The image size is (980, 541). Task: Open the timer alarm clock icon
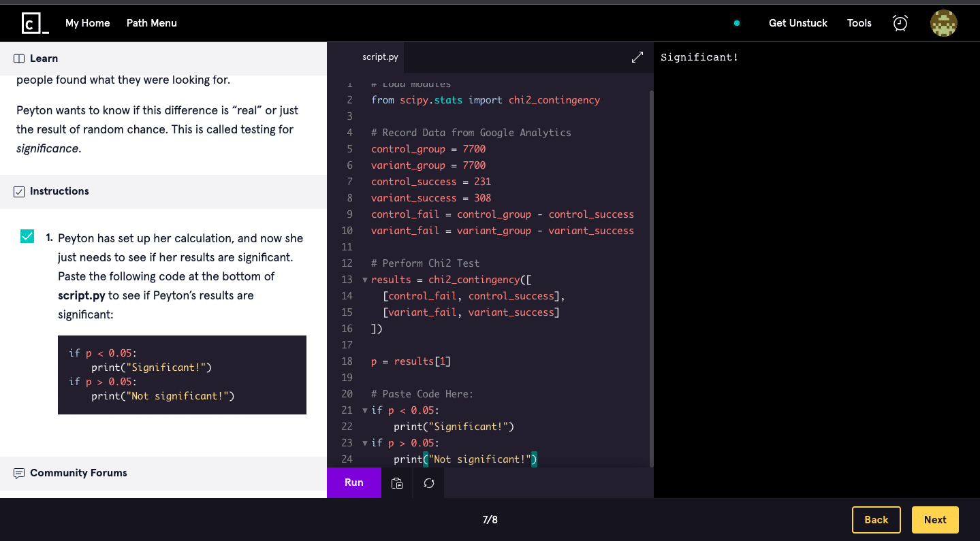point(900,23)
